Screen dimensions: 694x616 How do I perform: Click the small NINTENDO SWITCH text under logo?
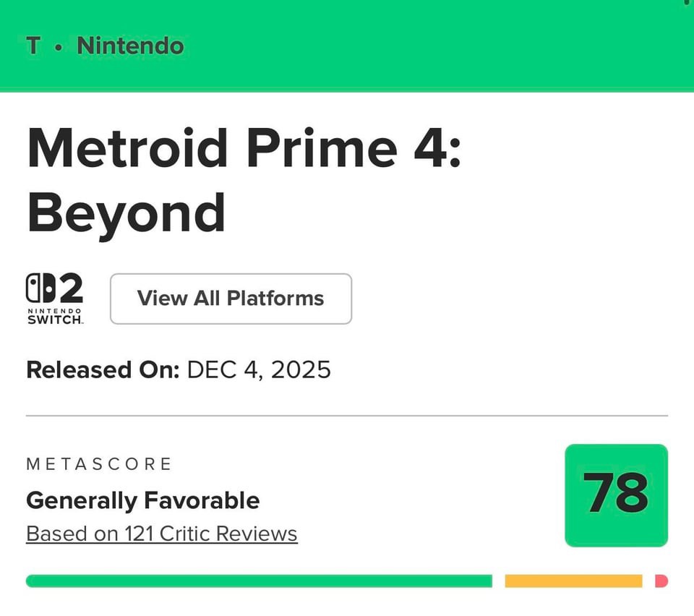[55, 316]
